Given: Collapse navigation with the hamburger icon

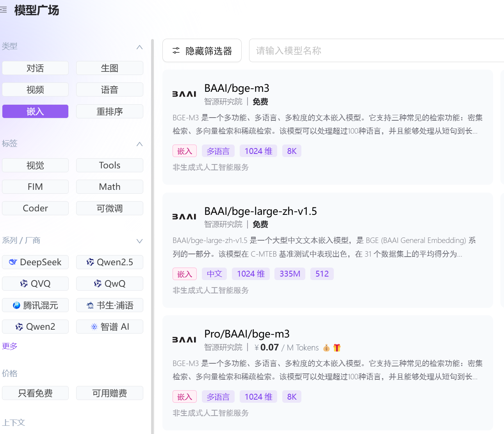Looking at the screenshot, I should [4, 10].
